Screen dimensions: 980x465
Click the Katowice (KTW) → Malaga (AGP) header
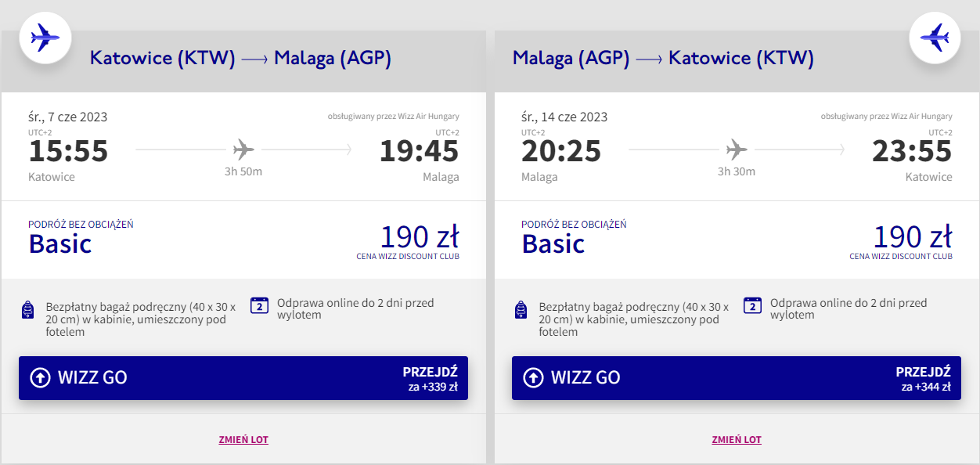coord(240,58)
